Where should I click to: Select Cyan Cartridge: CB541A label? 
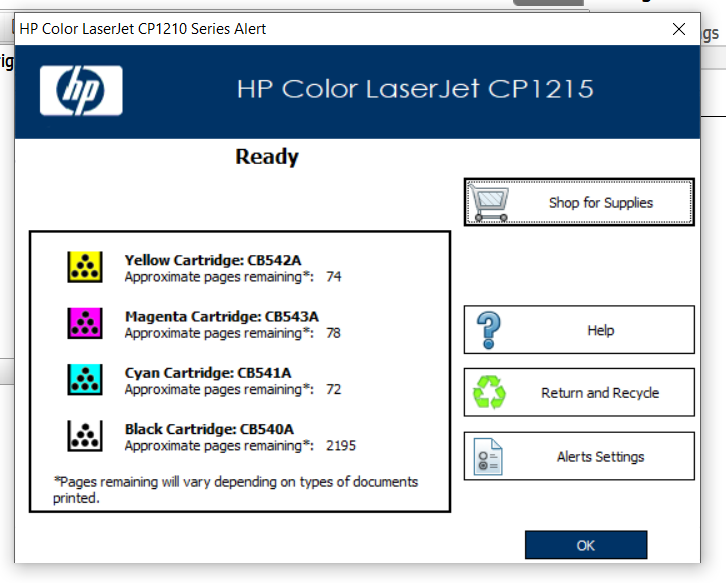tap(208, 373)
